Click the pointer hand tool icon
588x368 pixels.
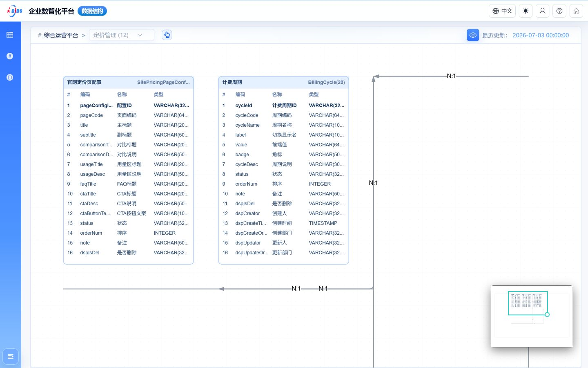167,35
